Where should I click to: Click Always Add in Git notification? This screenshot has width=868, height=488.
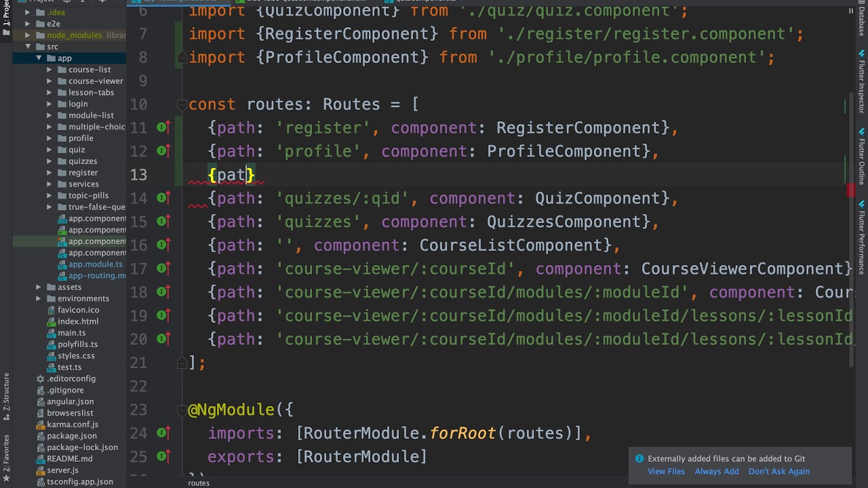click(716, 472)
